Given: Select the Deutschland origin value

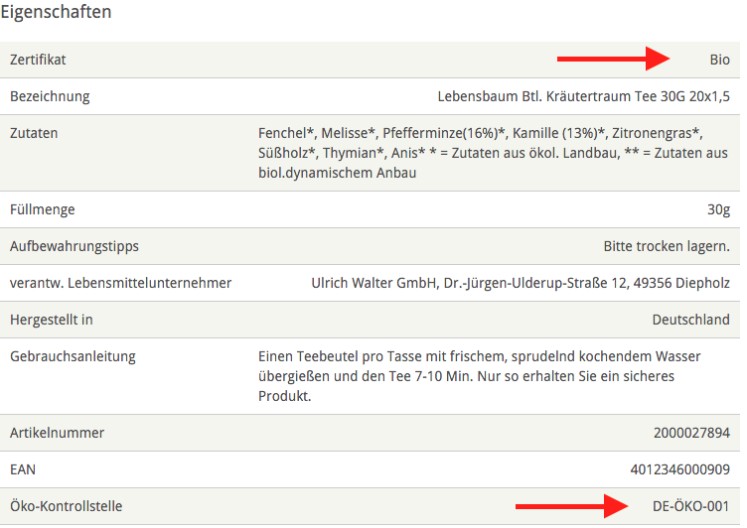Looking at the screenshot, I should (690, 320).
